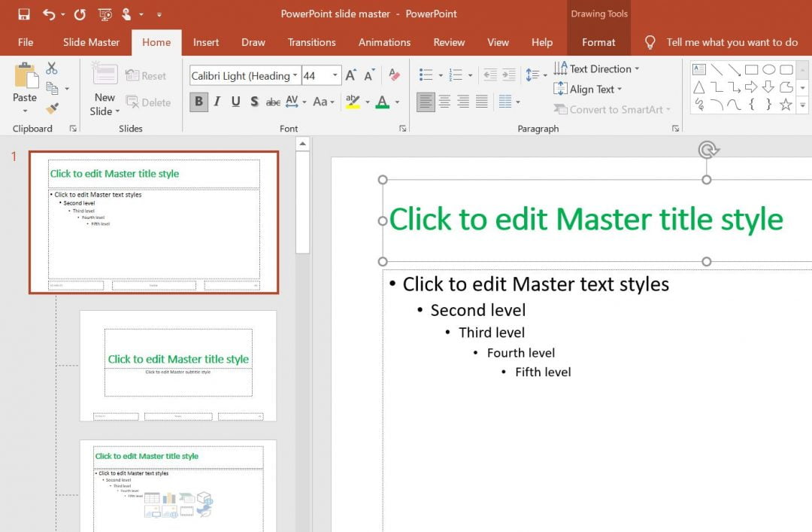Open the Text Direction dropdown
Viewport: 812px width, 532px height.
(596, 68)
